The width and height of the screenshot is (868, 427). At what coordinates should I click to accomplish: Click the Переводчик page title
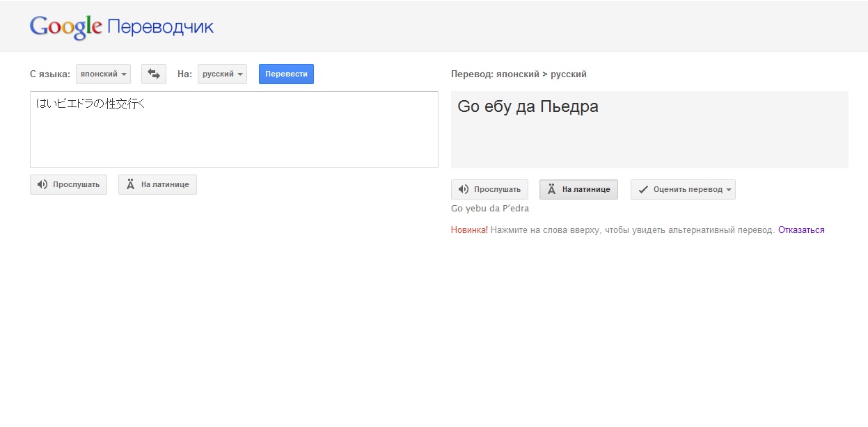pos(161,27)
